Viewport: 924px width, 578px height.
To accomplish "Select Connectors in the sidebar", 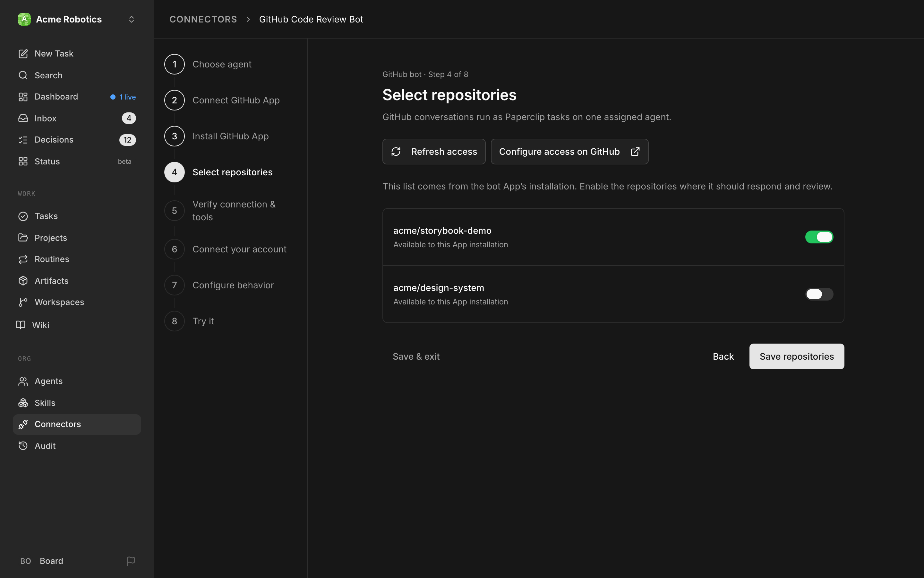I will click(x=77, y=424).
